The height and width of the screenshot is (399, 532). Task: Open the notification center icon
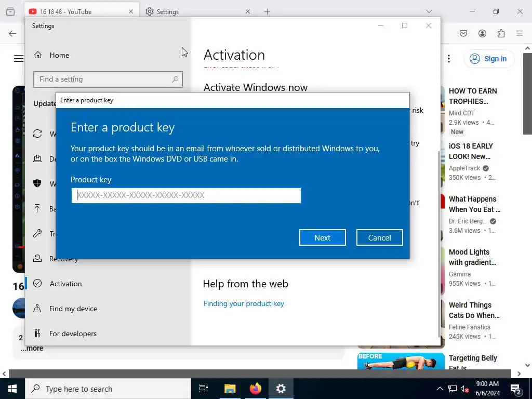pos(516,389)
